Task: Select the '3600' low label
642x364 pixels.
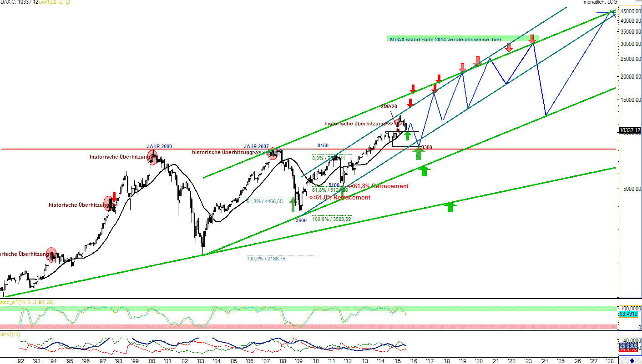Action: [301, 220]
